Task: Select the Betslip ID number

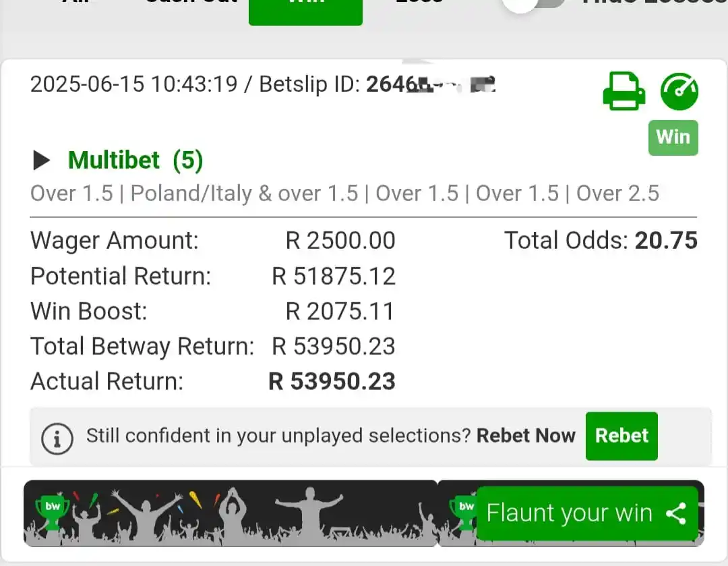Action: (x=431, y=84)
